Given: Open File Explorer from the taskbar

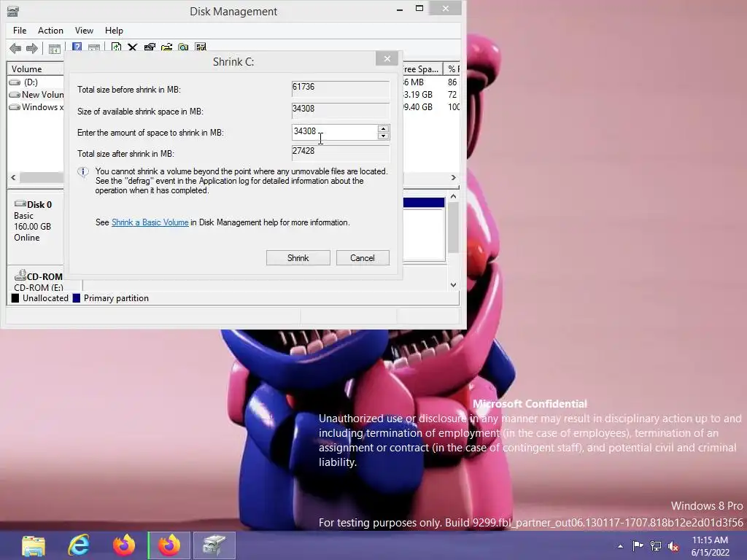Looking at the screenshot, I should 34,545.
